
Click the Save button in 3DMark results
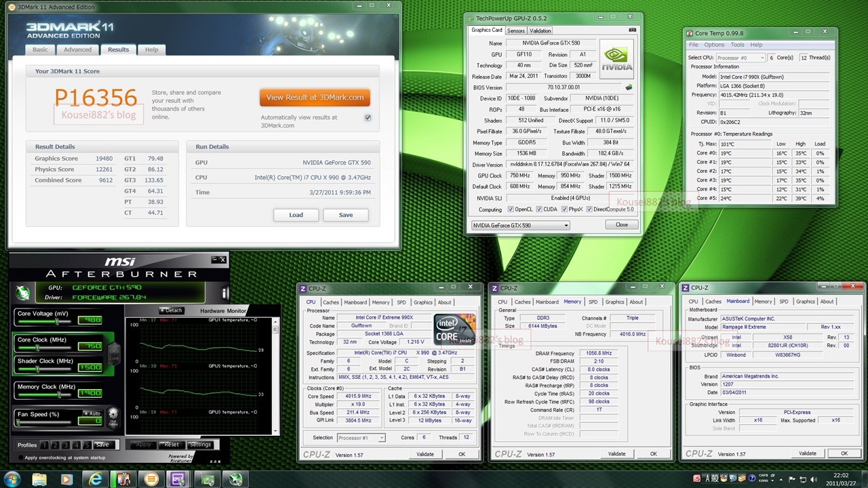tap(346, 215)
